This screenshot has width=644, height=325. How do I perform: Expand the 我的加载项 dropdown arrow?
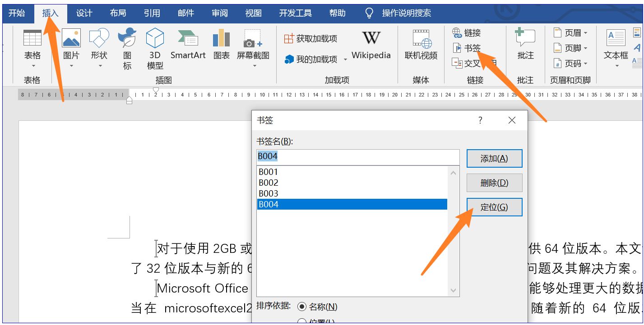pyautogui.click(x=346, y=60)
